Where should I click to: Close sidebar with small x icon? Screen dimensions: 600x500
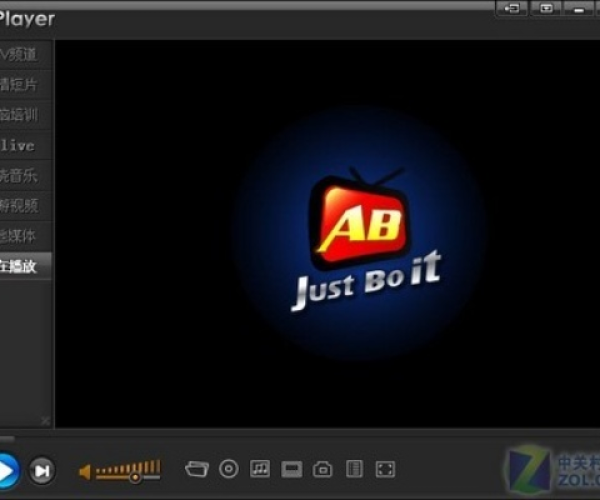44,421
